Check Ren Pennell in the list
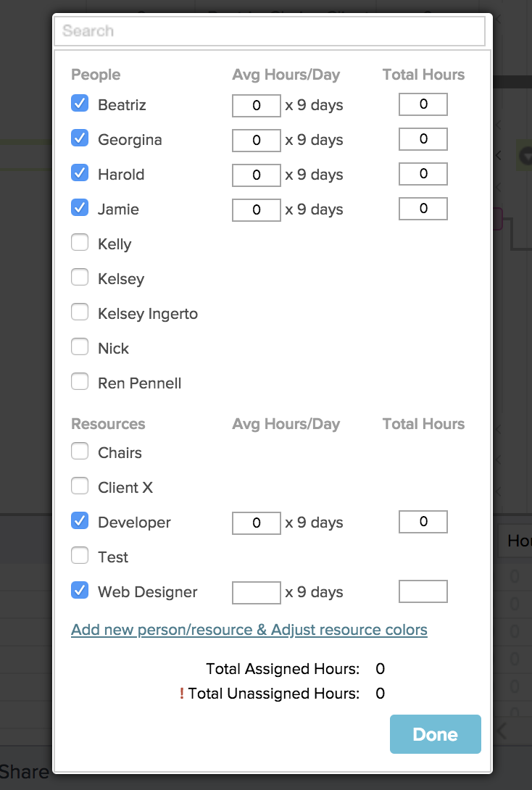Image resolution: width=532 pixels, height=790 pixels. [x=80, y=381]
